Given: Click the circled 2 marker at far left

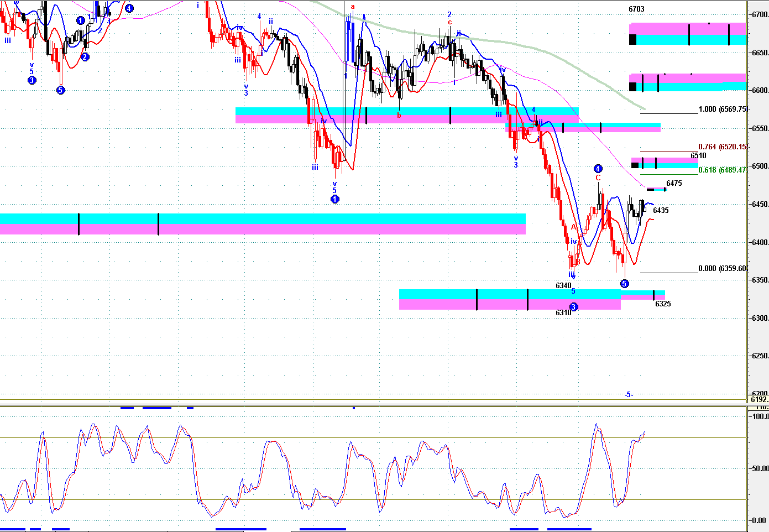Looking at the screenshot, I should point(85,57).
